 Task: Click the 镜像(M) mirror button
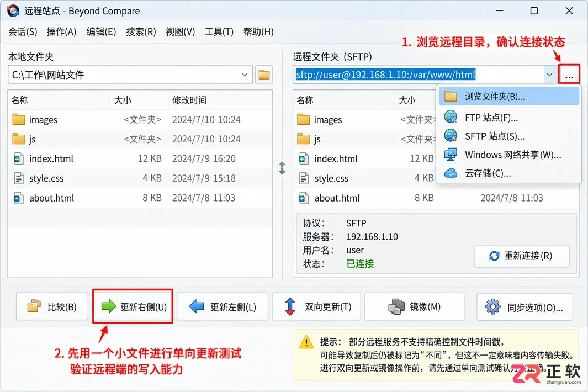(415, 307)
